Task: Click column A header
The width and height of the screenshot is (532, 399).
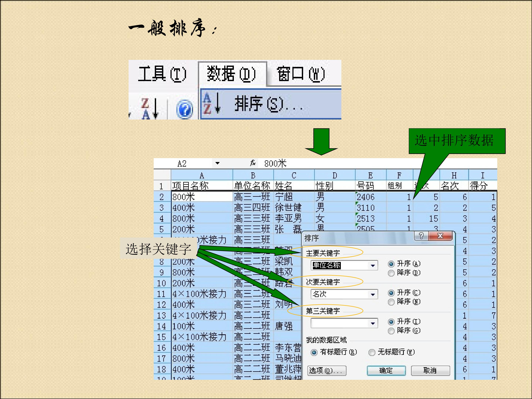Action: [202, 175]
